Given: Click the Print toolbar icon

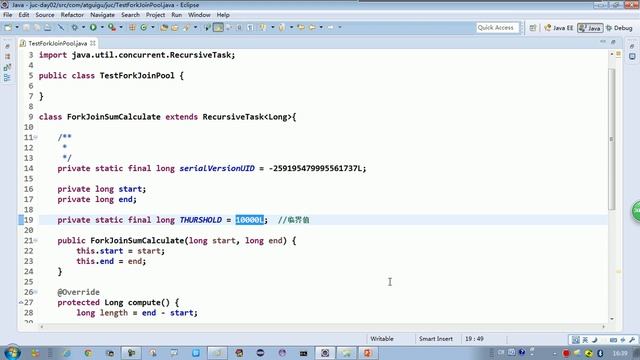Looking at the screenshot, I should point(48,27).
